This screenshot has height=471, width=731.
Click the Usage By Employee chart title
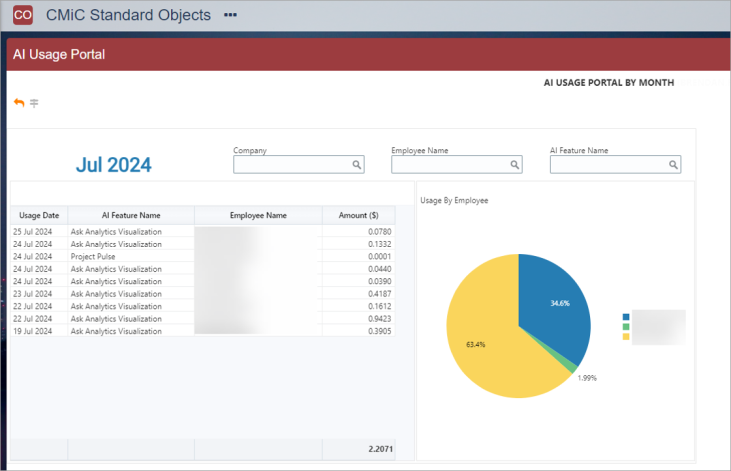point(454,201)
